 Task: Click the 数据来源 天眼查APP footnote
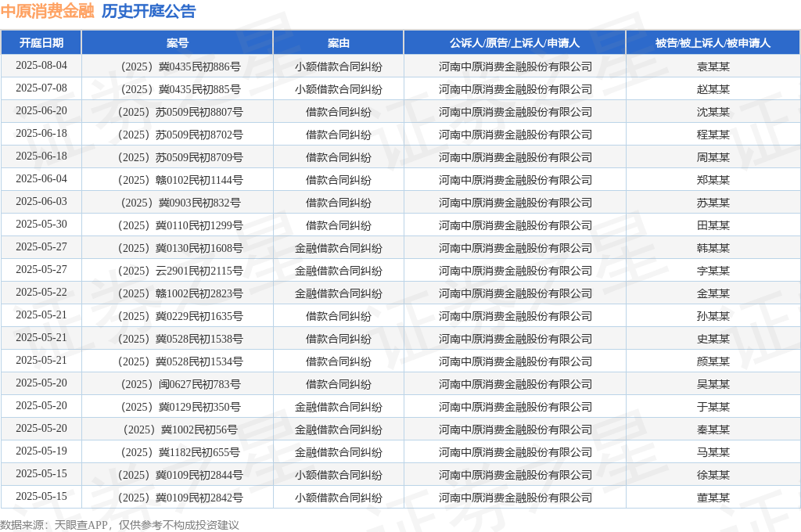(x=120, y=525)
